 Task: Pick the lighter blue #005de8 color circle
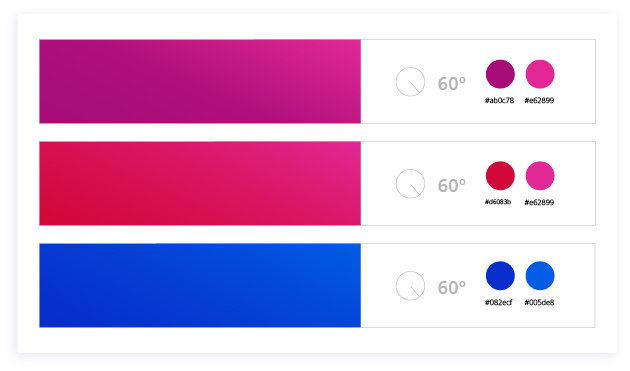540,276
